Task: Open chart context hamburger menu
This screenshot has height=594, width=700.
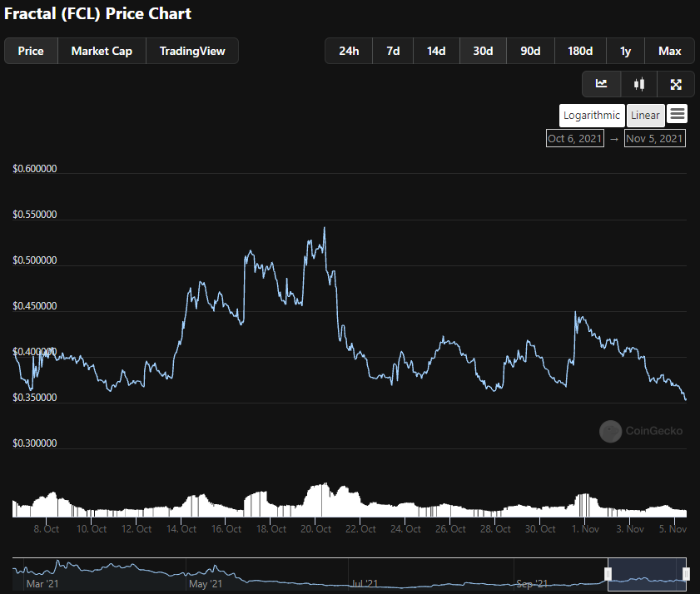Action: pos(678,114)
